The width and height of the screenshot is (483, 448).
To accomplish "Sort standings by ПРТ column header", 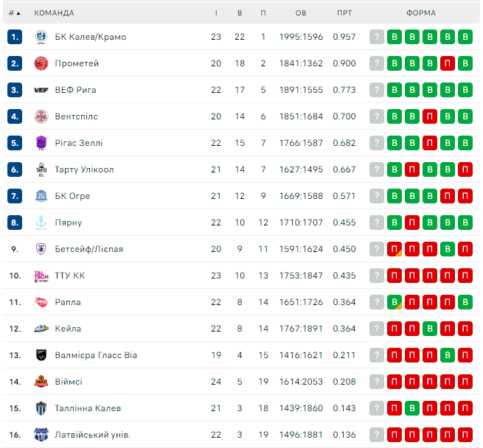I will [344, 13].
